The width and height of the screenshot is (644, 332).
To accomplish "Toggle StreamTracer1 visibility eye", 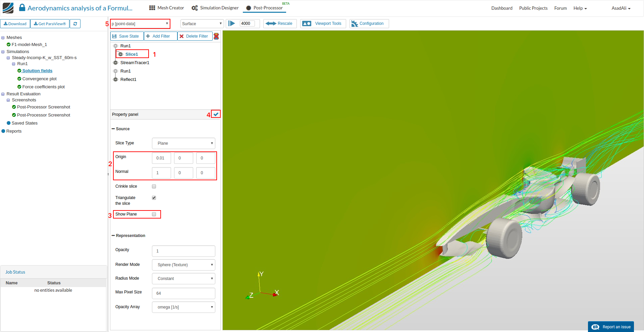I will tap(115, 63).
